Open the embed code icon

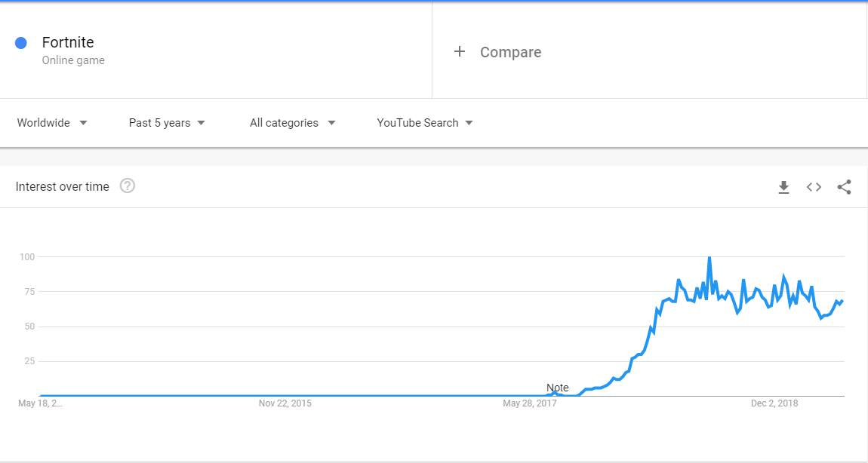(x=814, y=187)
